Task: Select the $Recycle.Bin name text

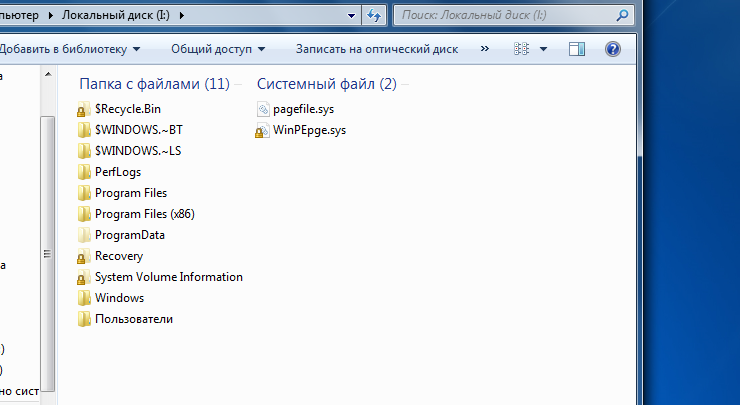Action: 128,109
